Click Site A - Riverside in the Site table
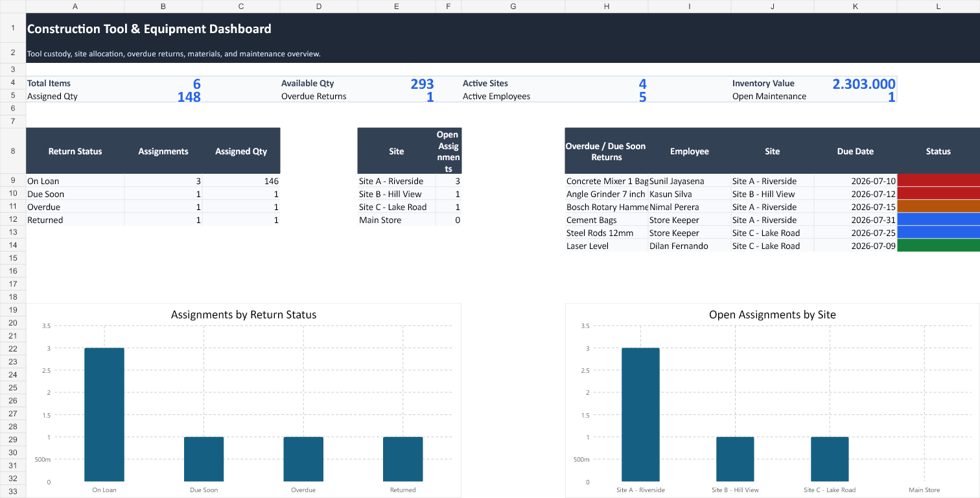The width and height of the screenshot is (980, 498). pyautogui.click(x=397, y=181)
